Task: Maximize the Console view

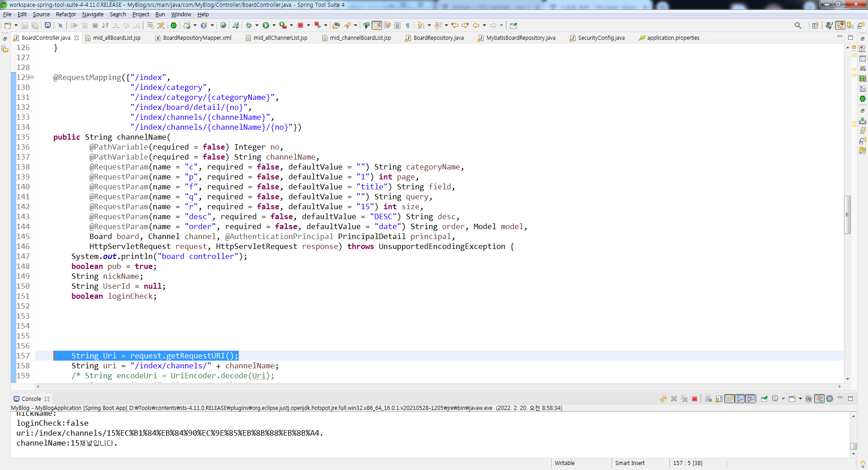Action: pos(850,399)
